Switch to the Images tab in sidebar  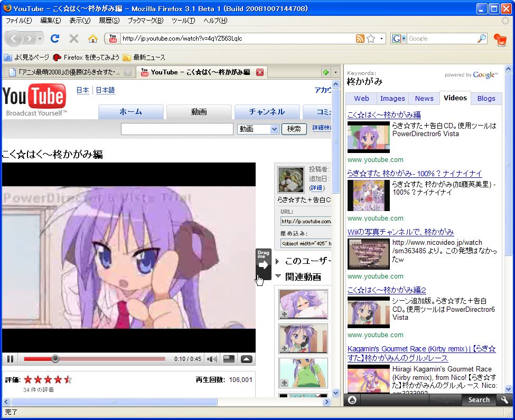(x=392, y=99)
